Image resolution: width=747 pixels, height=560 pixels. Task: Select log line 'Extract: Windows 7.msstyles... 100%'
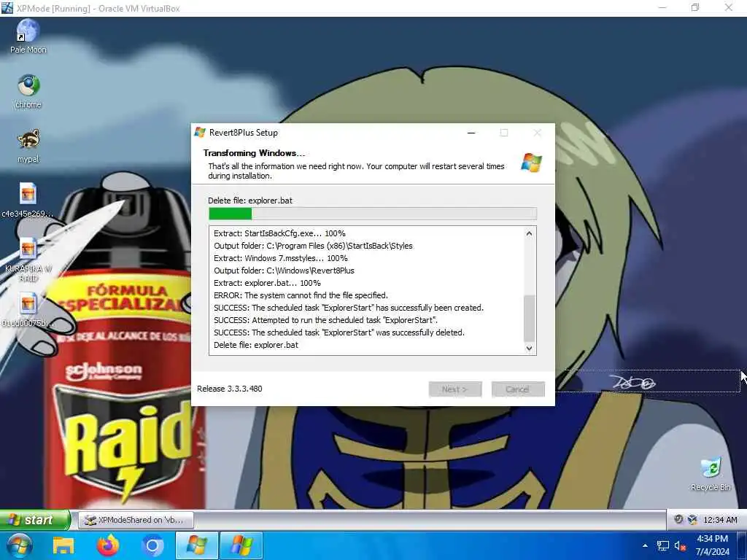(x=281, y=258)
